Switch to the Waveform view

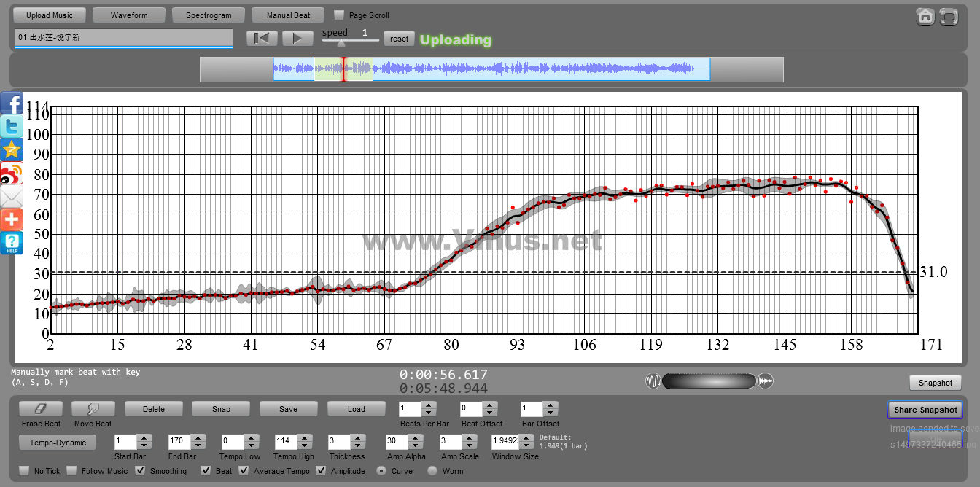pos(129,15)
